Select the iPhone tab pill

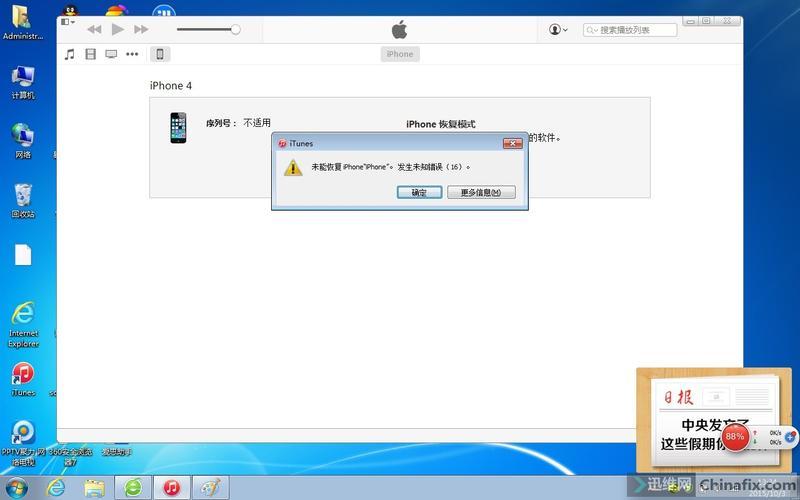point(400,54)
